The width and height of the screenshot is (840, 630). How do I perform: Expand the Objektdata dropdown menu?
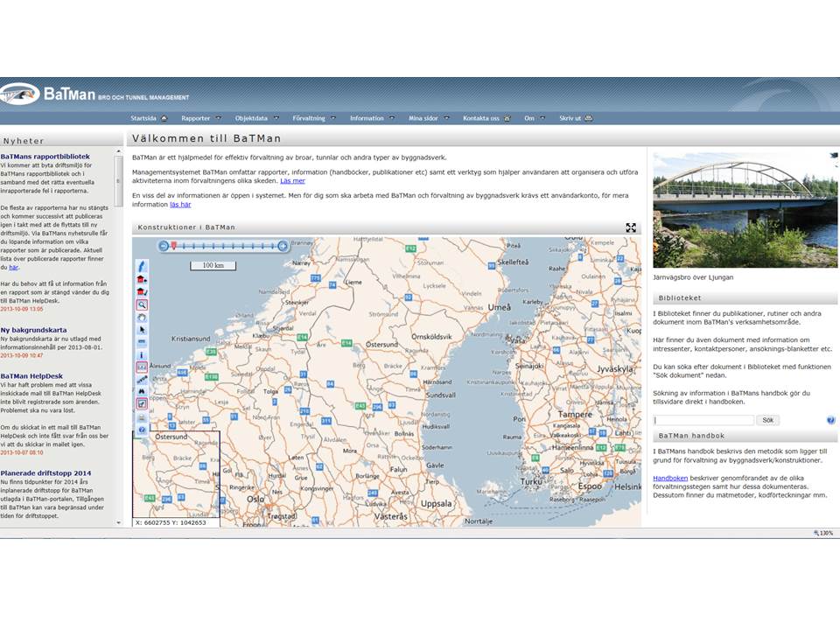256,118
